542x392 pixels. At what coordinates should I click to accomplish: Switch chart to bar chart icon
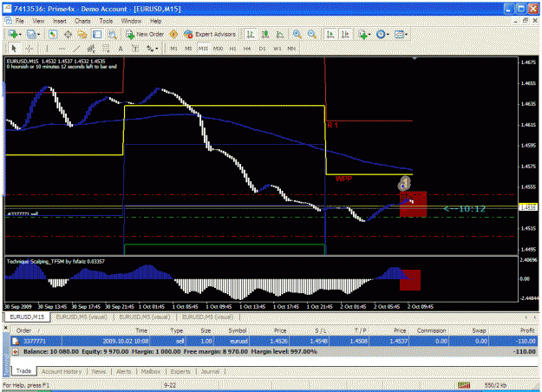click(251, 34)
